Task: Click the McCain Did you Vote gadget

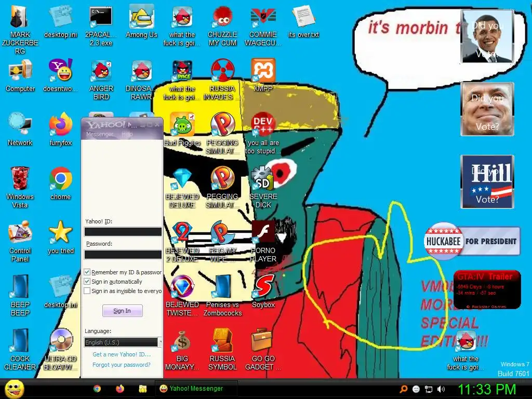Action: click(487, 109)
